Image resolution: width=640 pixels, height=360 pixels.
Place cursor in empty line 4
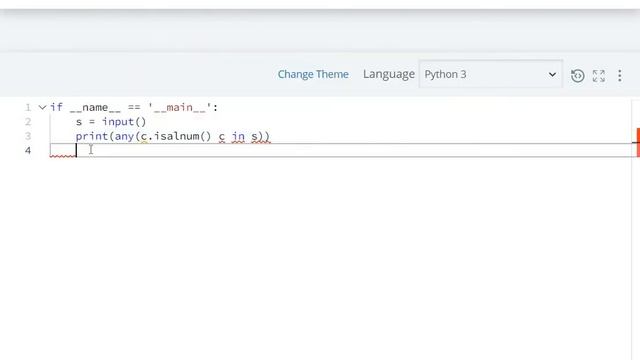[341, 150]
